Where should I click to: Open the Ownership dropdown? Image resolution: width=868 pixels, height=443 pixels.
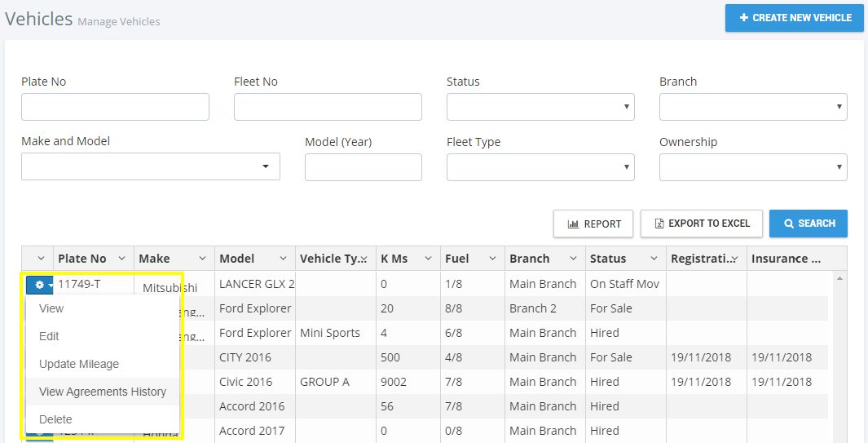(x=753, y=167)
